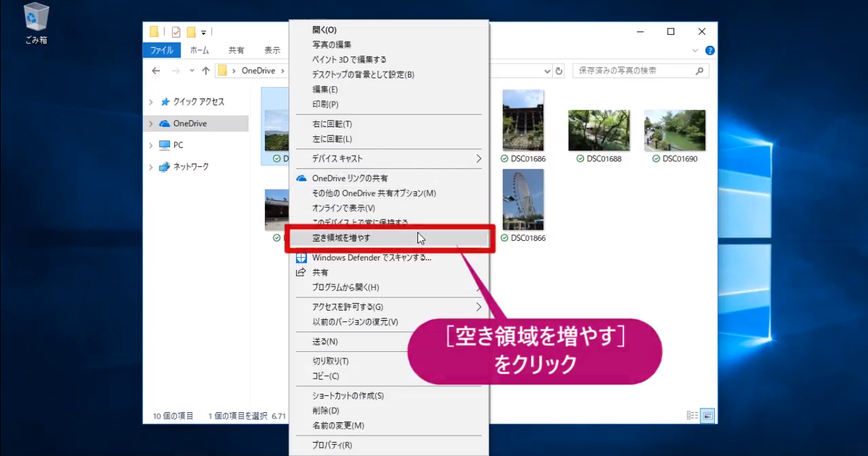Open the 共有 ribbon tab

pos(236,50)
